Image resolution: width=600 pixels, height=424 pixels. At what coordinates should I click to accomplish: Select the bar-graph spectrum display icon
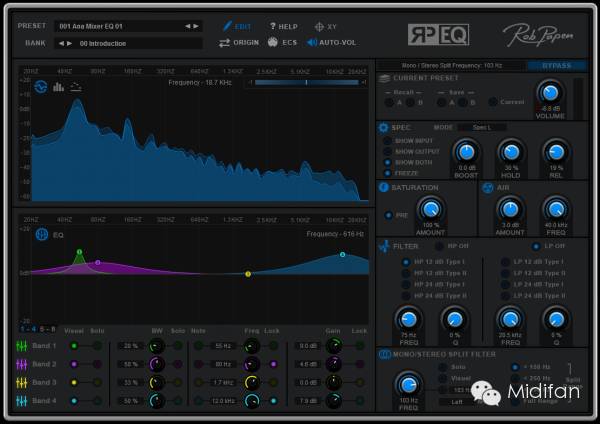pos(58,87)
